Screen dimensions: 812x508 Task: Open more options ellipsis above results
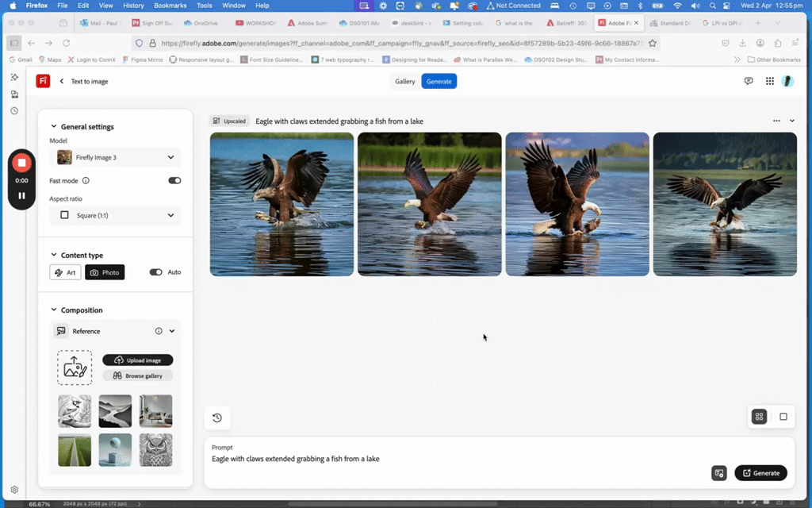coord(776,121)
